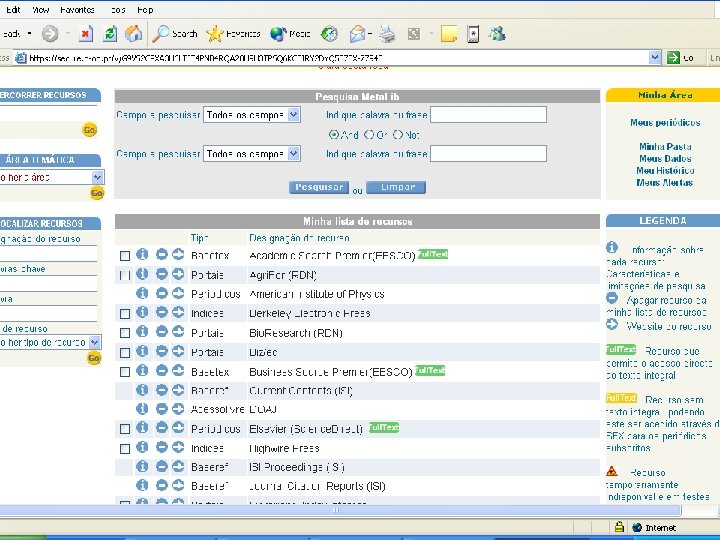The height and width of the screenshot is (540, 720).
Task: Open the Edit menu
Action: click(13, 10)
